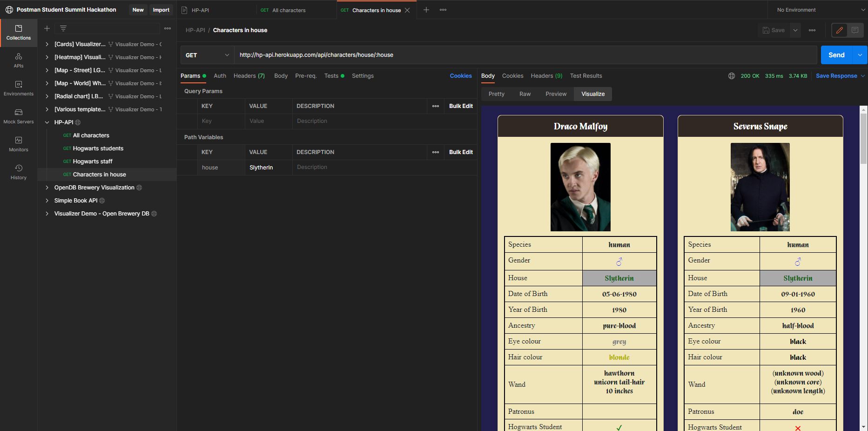Open the Mock Servers sidebar panel
868x431 pixels.
(x=19, y=116)
